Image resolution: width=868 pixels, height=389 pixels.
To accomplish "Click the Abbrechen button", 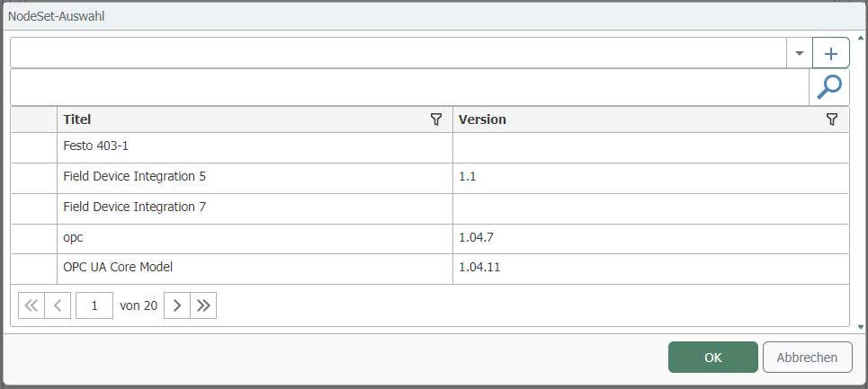I will click(x=807, y=358).
